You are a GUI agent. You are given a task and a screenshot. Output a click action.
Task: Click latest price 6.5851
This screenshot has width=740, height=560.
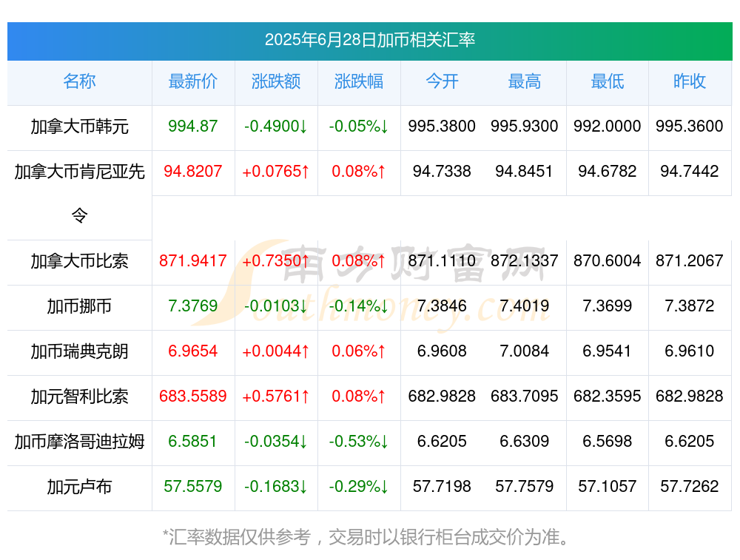(192, 441)
